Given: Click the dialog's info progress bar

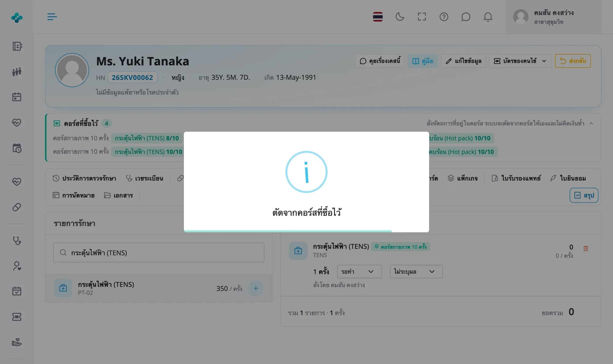Looking at the screenshot, I should coord(288,231).
